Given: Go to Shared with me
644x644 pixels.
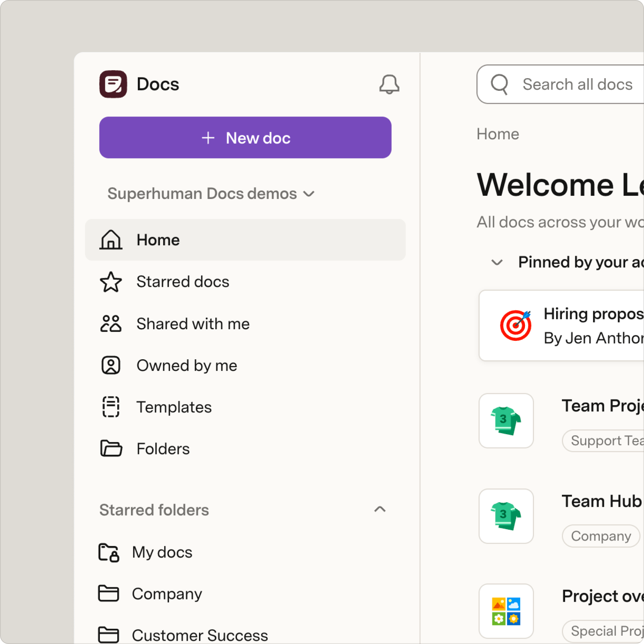Looking at the screenshot, I should (193, 323).
